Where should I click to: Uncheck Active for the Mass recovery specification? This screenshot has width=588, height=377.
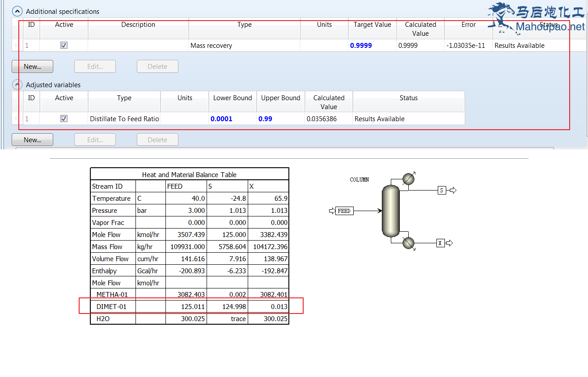[64, 45]
